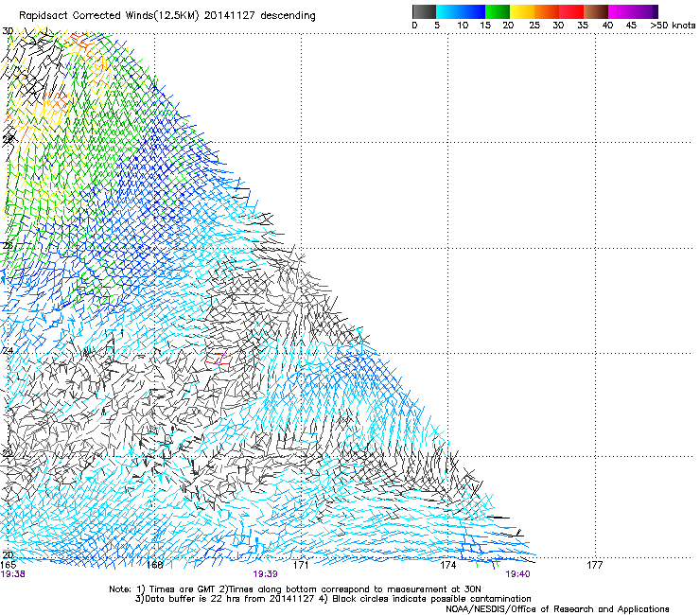Screen dimensions: 700x615
Task: Click the legend label '35'
Action: pyautogui.click(x=583, y=26)
